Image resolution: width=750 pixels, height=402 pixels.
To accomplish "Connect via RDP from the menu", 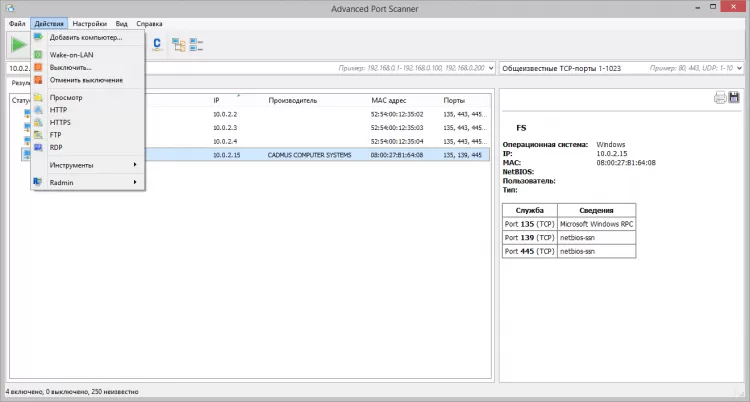I will click(x=57, y=147).
